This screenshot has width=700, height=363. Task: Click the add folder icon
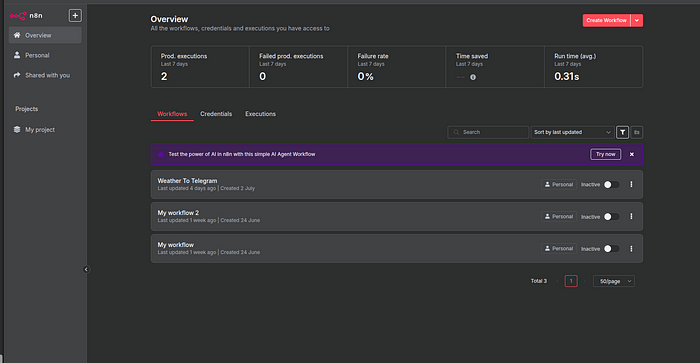point(637,132)
